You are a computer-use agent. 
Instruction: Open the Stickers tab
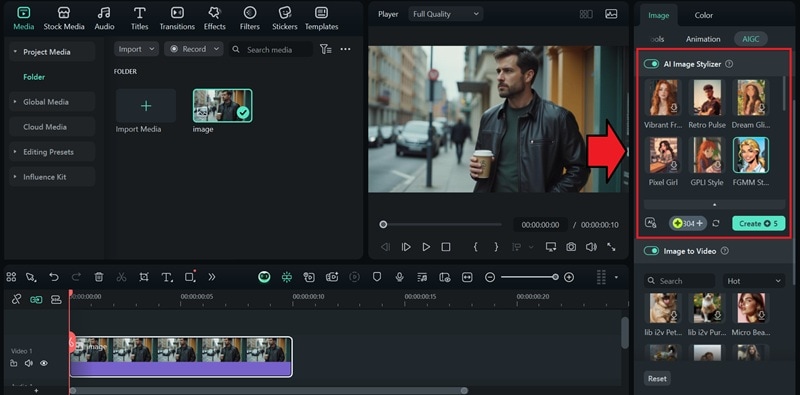click(285, 19)
